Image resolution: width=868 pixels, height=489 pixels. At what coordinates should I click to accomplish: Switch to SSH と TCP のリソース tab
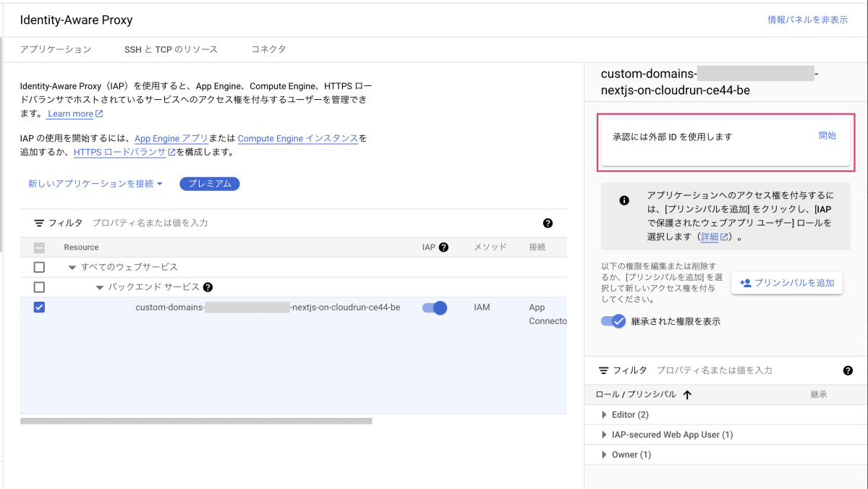point(171,49)
